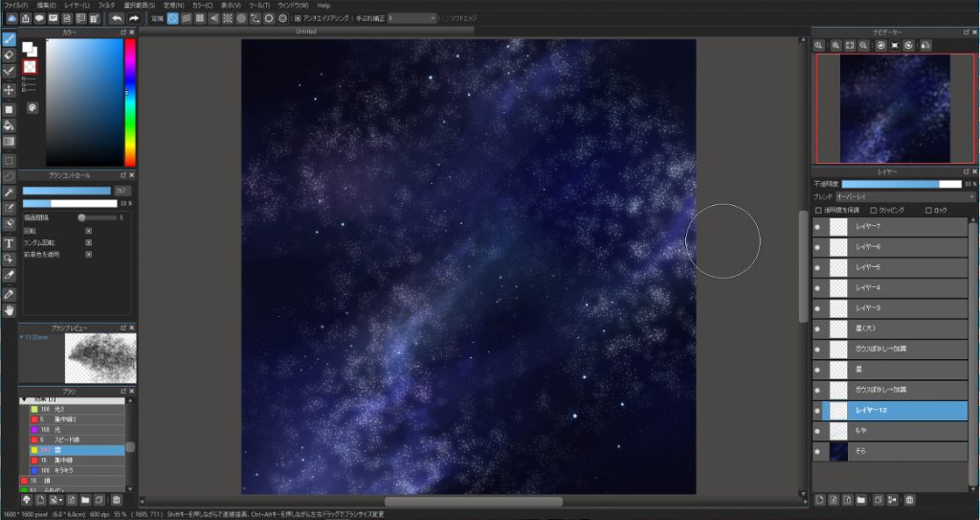Viewport: 980px width, 520px height.
Task: Click the Undo arrow in the top toolbar
Action: [116, 18]
